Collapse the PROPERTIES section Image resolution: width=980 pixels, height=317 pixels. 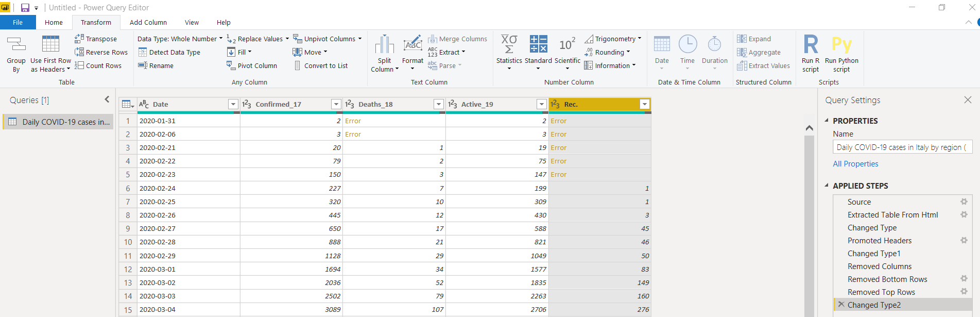click(827, 121)
